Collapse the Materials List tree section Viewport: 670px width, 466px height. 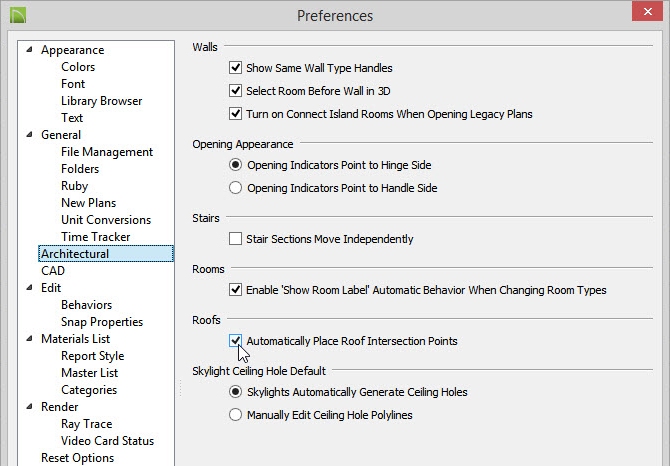[x=29, y=339]
